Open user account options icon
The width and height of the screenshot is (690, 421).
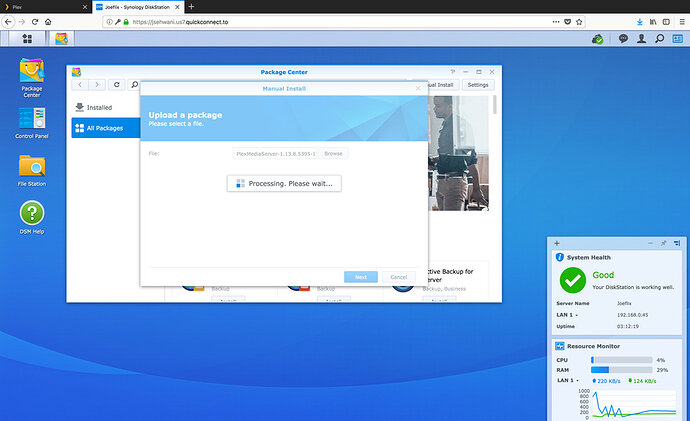642,39
